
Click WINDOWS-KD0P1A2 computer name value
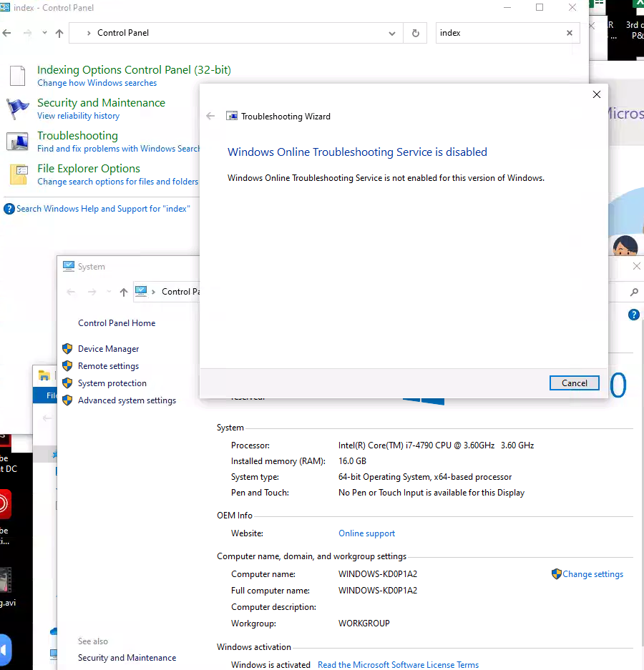coord(377,574)
